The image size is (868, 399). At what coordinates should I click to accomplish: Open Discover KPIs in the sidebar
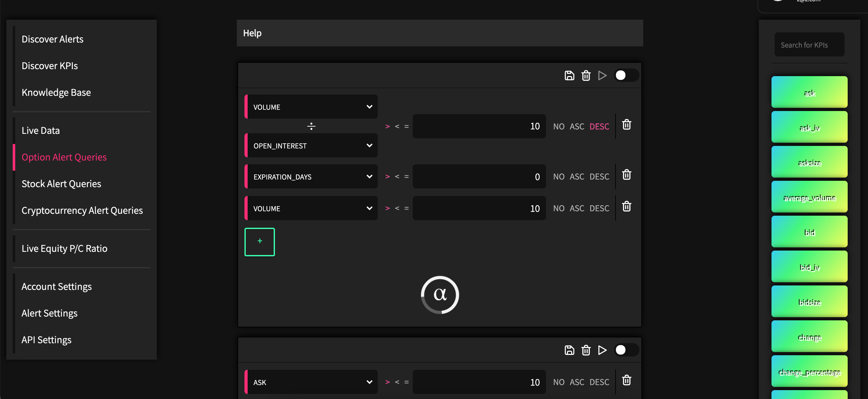50,66
